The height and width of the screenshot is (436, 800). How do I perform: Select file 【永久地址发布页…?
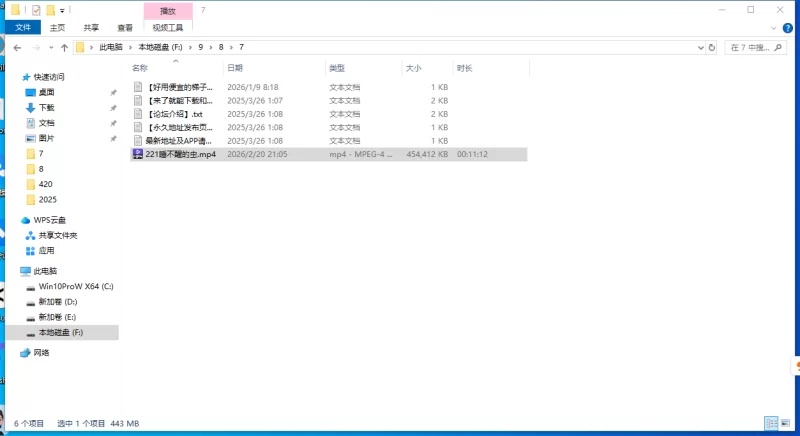(329, 127)
